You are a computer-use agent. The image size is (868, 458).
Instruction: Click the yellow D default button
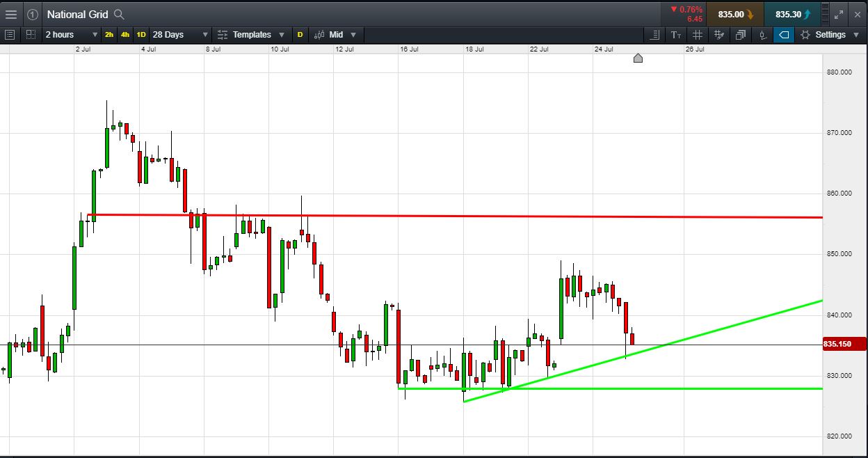(x=300, y=34)
